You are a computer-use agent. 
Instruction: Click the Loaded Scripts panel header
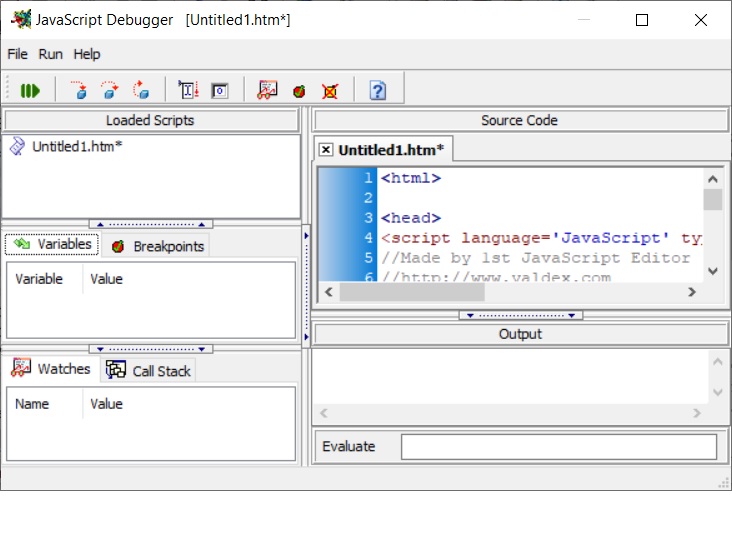click(151, 120)
